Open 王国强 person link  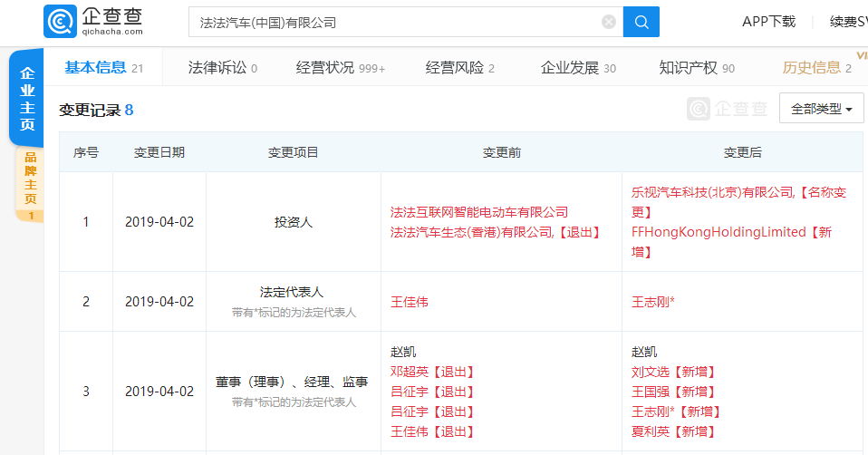(650, 392)
